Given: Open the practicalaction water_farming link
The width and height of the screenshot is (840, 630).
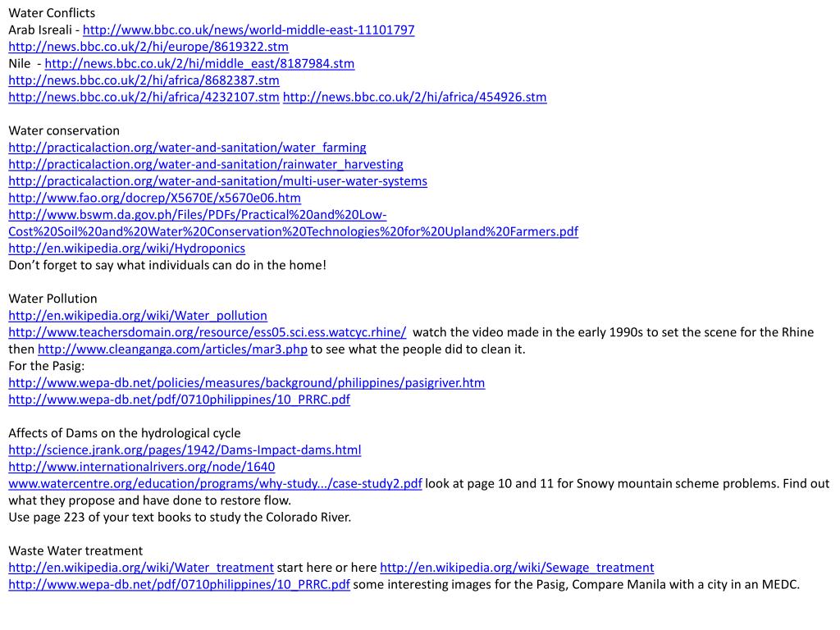Looking at the screenshot, I should click(x=188, y=148).
